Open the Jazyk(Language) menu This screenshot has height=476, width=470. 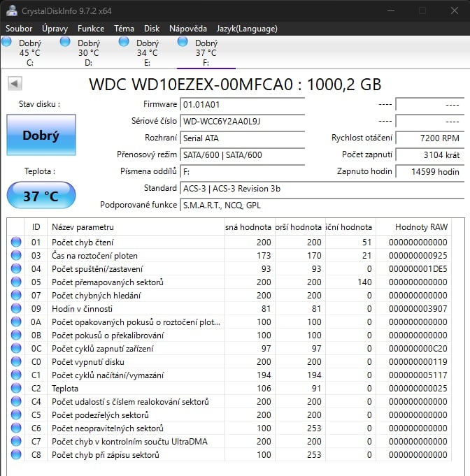point(247,29)
